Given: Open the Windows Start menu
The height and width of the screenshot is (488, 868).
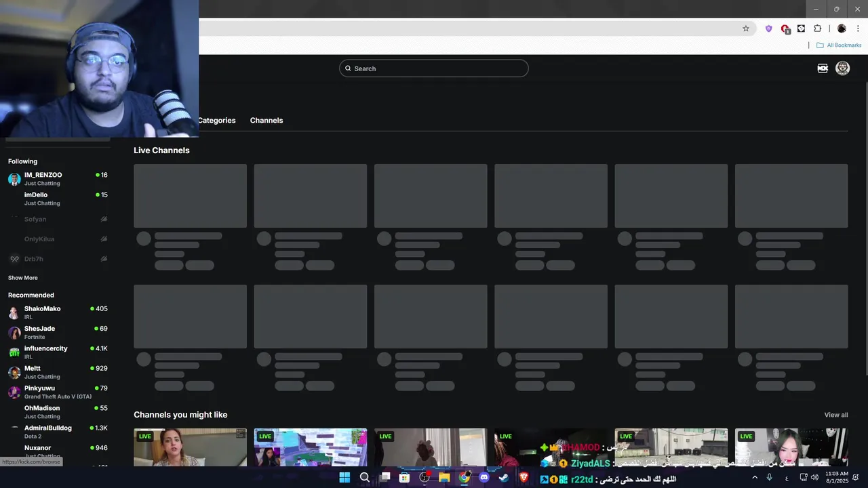Looking at the screenshot, I should (x=344, y=477).
